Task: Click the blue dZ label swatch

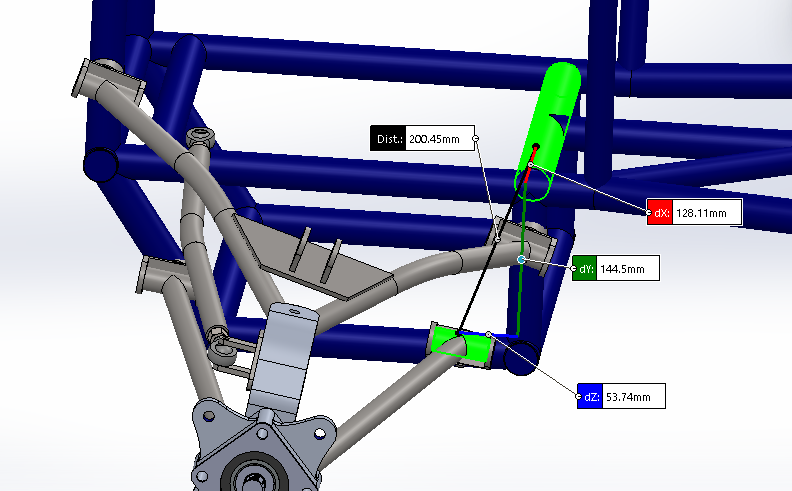Action: (590, 398)
